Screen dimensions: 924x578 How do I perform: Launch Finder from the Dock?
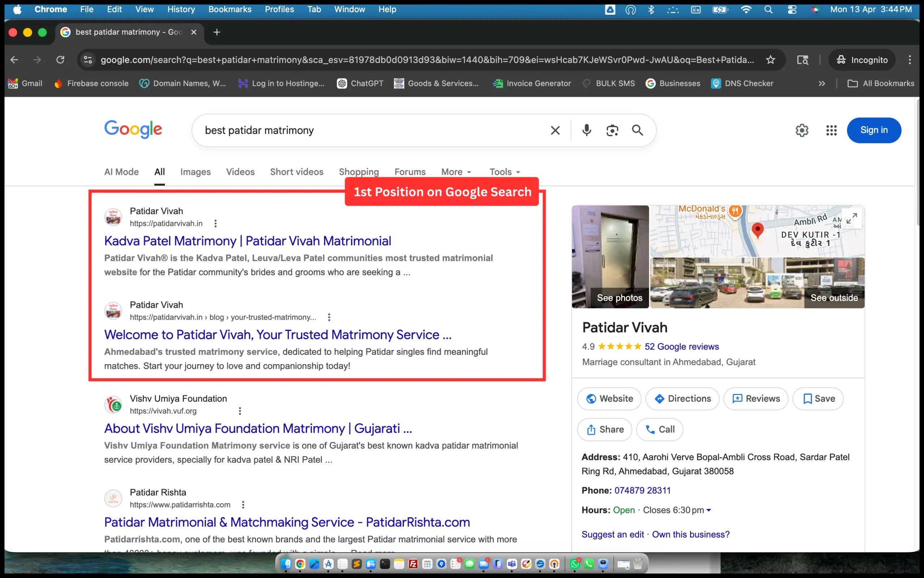tap(286, 564)
